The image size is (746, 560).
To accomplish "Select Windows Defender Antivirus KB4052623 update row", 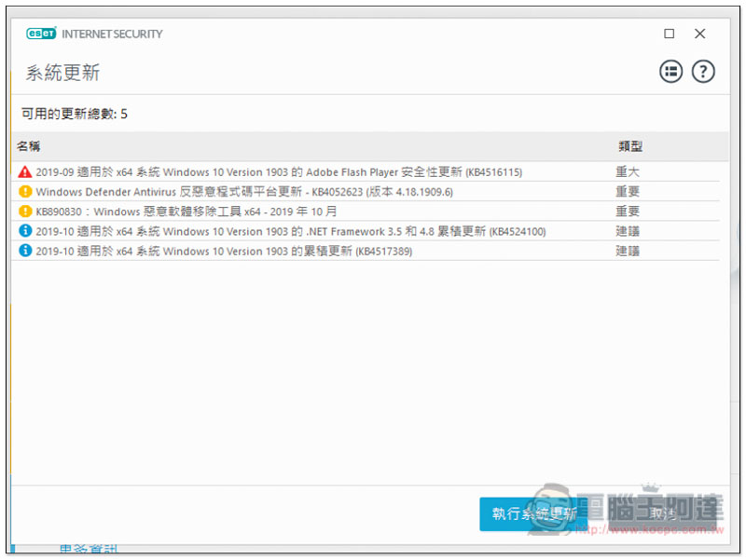I will point(366,192).
